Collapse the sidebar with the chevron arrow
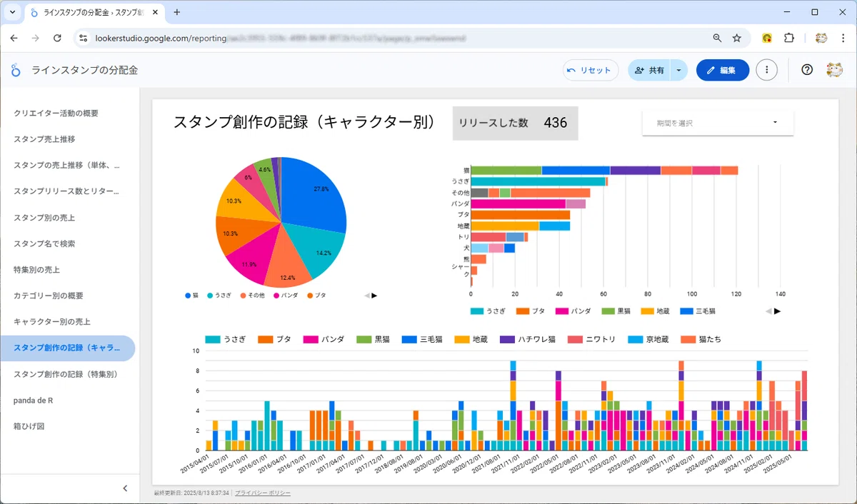857x504 pixels. point(125,488)
